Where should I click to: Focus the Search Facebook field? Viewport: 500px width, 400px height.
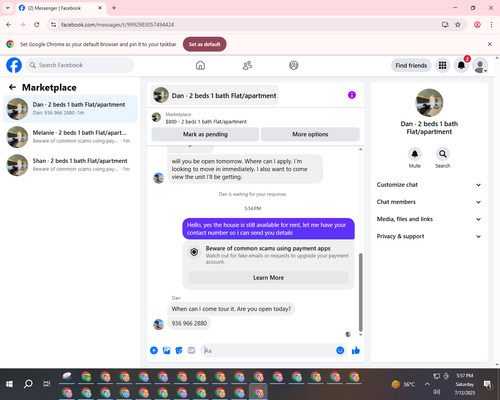click(x=80, y=65)
